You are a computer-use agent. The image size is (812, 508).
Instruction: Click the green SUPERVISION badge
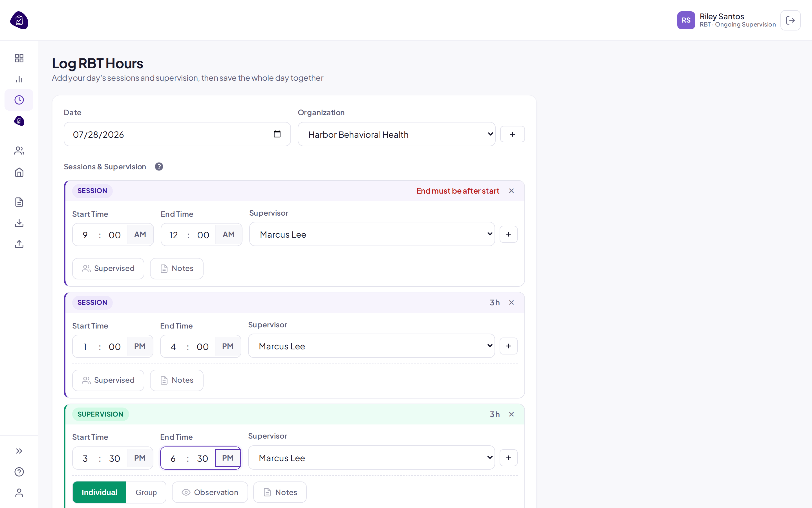[x=100, y=414]
